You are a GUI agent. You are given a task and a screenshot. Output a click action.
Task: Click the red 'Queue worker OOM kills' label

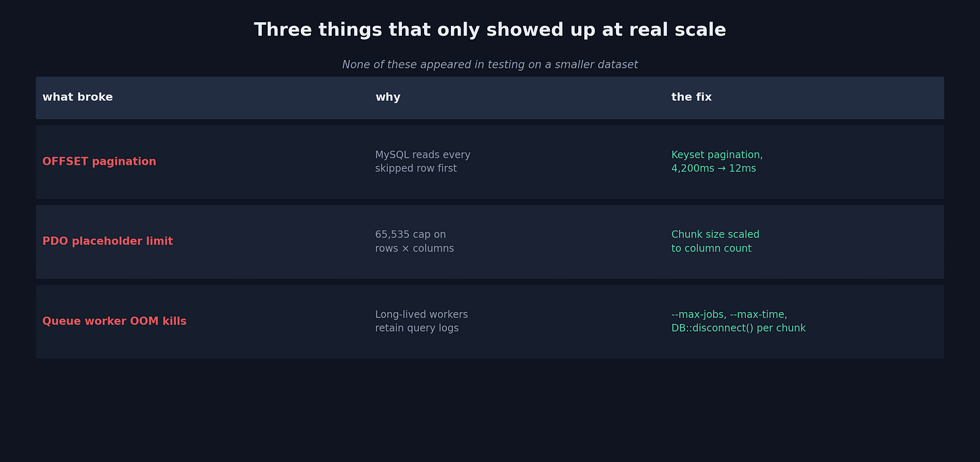[114, 321]
